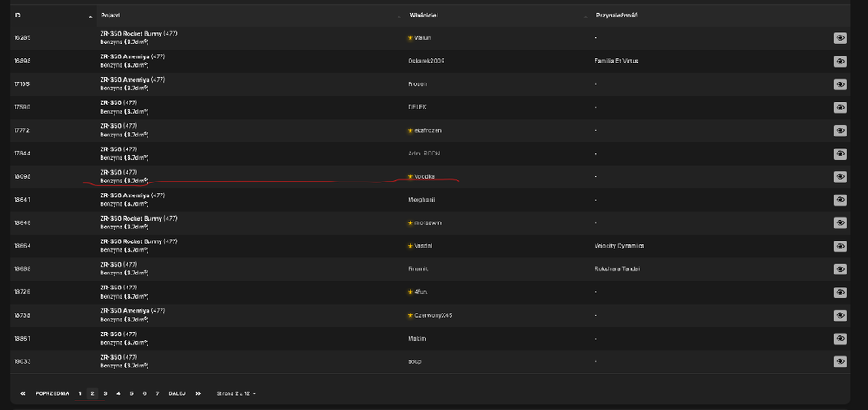The width and height of the screenshot is (868, 410).
Task: Go to next page using DALEJ
Action: coord(177,393)
